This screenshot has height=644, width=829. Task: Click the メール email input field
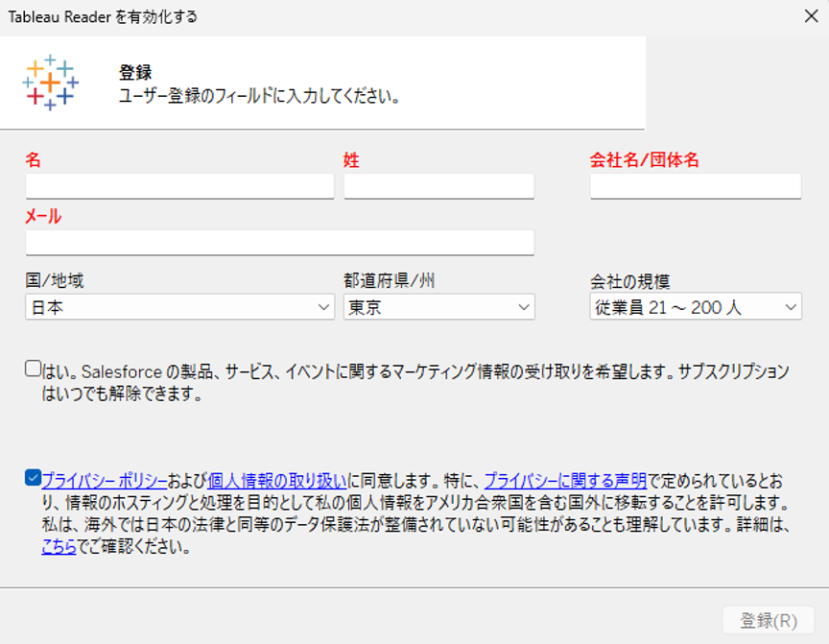click(279, 242)
